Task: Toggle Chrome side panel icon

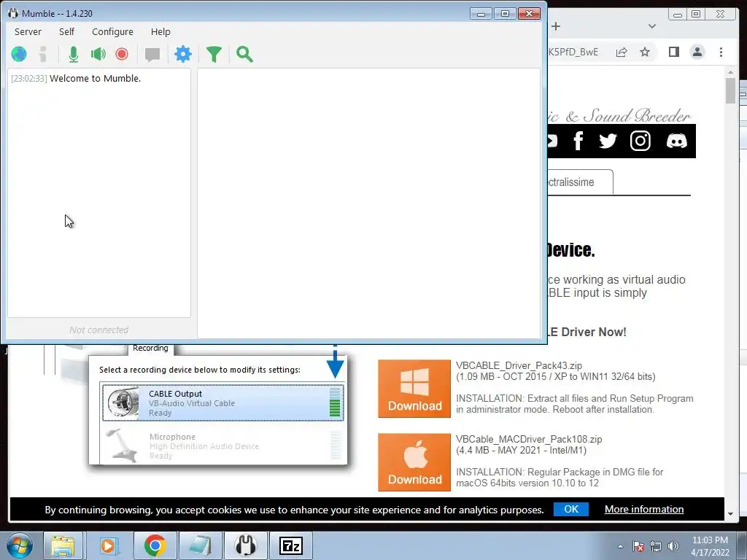Action: 673,52
